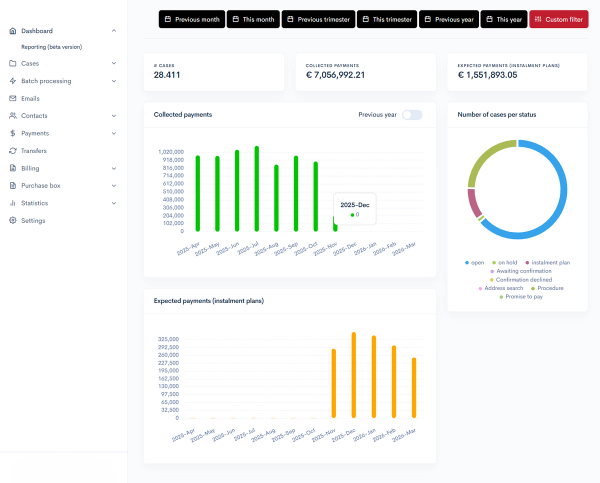Toggle the Previous year comparison switch
This screenshot has height=483, width=600.
tap(412, 115)
